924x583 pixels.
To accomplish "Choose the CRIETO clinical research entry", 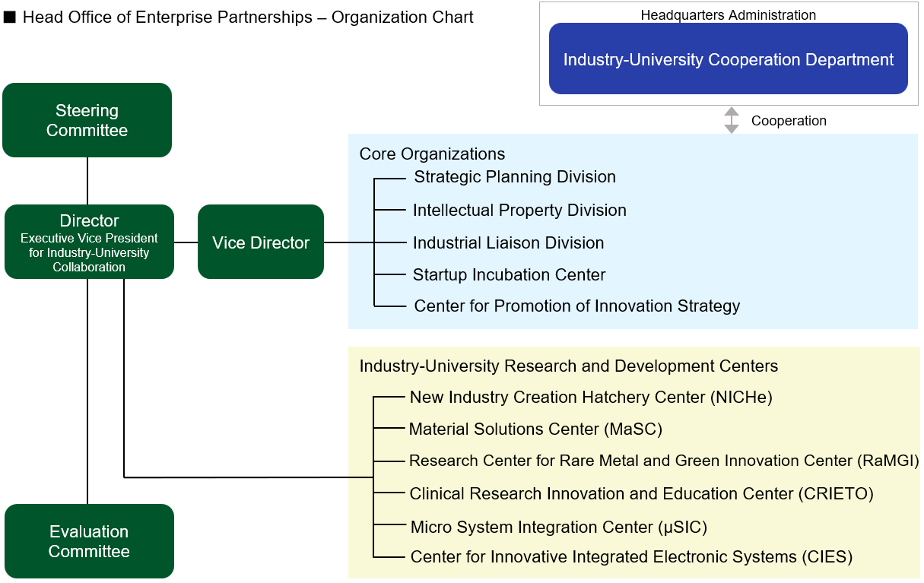I will pyautogui.click(x=641, y=494).
